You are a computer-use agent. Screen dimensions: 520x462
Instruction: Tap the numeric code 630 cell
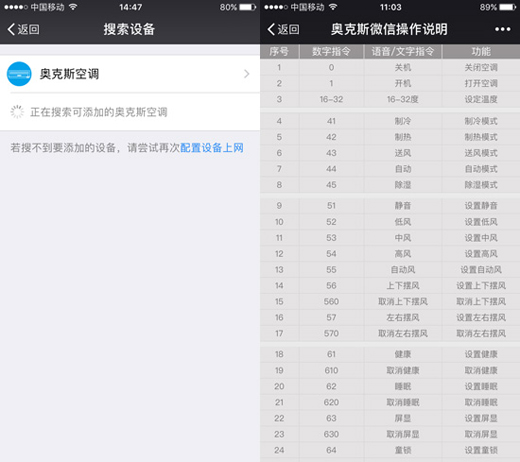[331, 434]
